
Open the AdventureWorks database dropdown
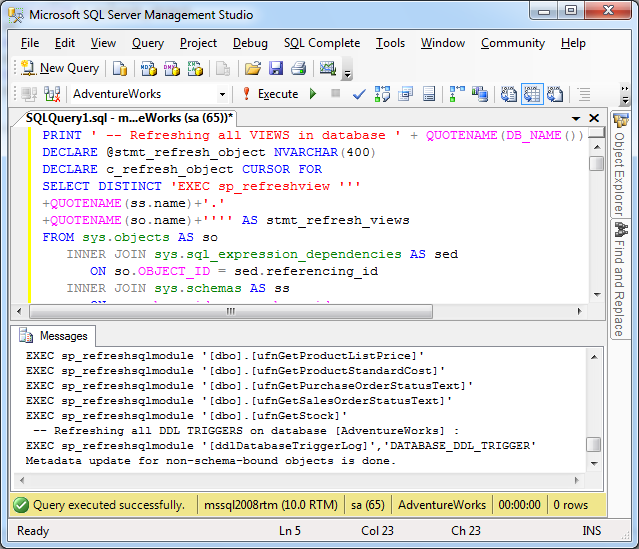coord(222,94)
